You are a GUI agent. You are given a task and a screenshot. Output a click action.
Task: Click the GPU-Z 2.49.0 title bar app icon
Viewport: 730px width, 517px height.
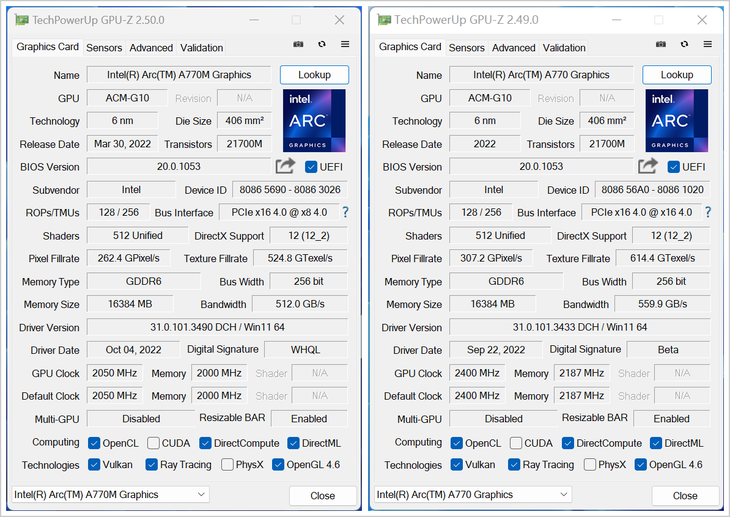384,20
